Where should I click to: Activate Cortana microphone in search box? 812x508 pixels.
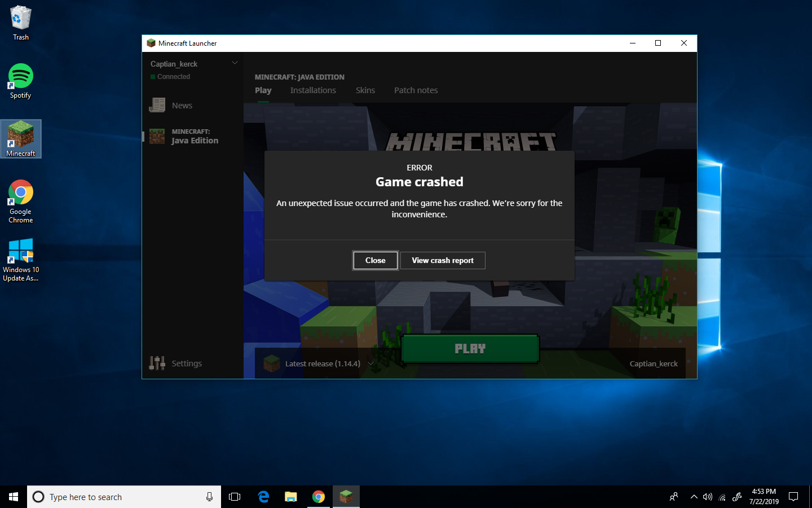[209, 497]
